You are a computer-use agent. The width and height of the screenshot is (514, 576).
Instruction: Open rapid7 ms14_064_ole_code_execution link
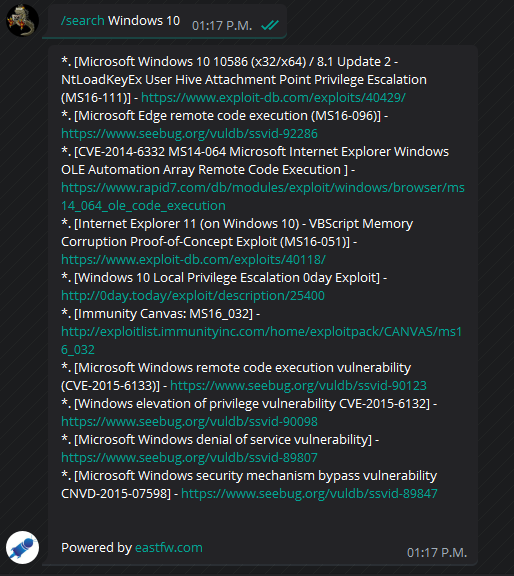(263, 197)
